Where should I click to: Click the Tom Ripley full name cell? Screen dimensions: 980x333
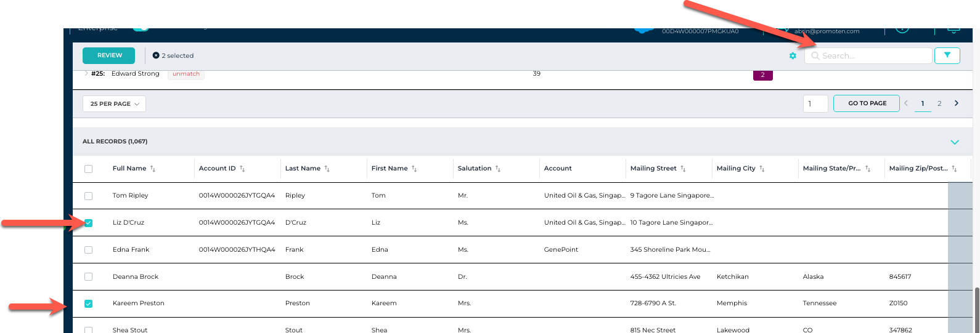coord(130,196)
